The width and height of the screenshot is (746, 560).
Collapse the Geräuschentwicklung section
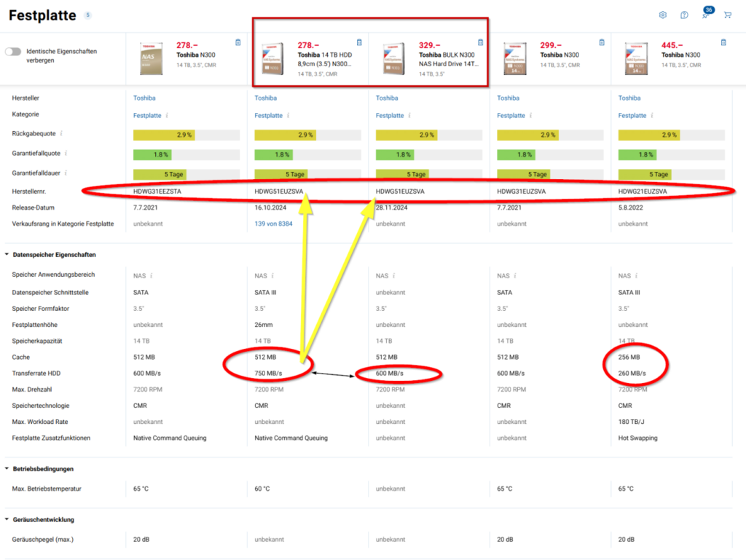pyautogui.click(x=7, y=520)
